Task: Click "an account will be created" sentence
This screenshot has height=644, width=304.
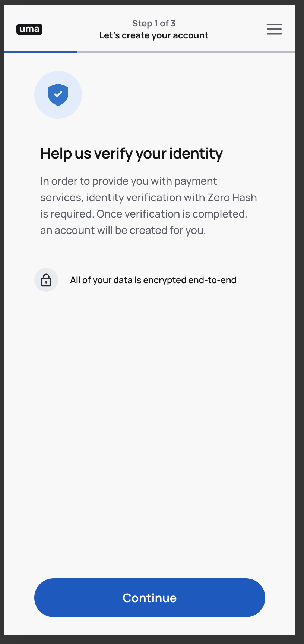Action: click(x=123, y=230)
